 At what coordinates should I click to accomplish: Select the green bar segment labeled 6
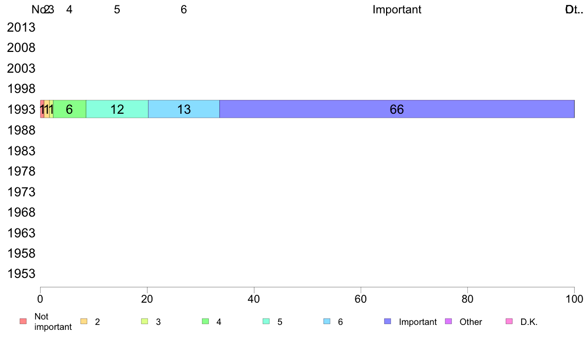click(70, 109)
